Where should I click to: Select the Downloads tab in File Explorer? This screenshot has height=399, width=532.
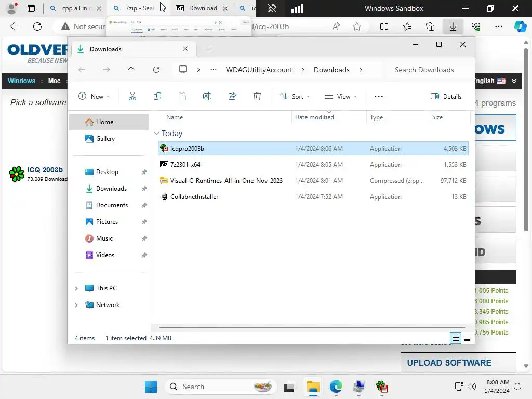pyautogui.click(x=132, y=49)
